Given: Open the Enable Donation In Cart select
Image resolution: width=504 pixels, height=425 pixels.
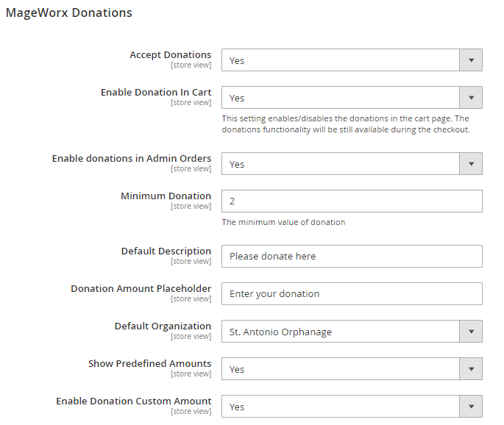Looking at the screenshot, I should [341, 98].
